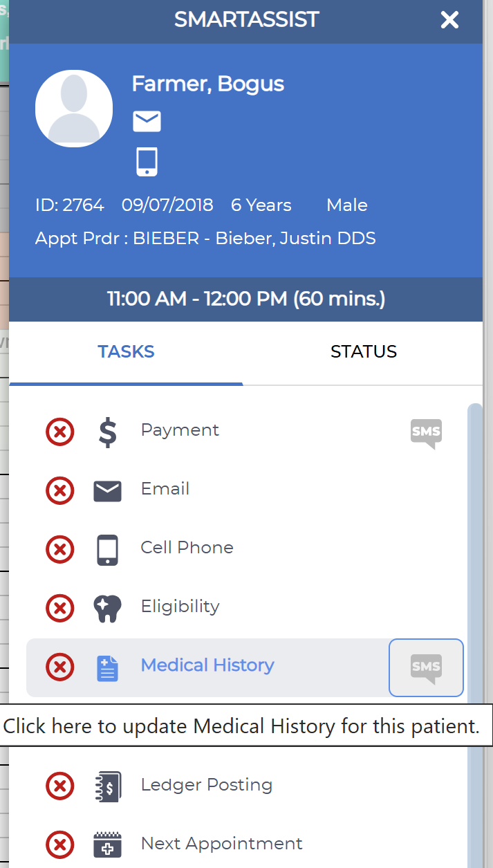Toggle the Eligibility red X status marker
This screenshot has width=493, height=868.
pyautogui.click(x=60, y=608)
